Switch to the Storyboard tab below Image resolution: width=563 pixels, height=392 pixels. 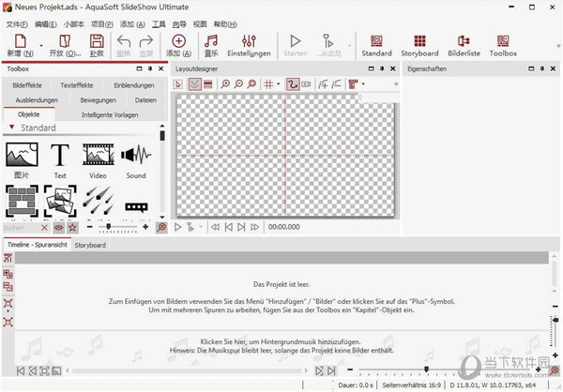(x=90, y=245)
